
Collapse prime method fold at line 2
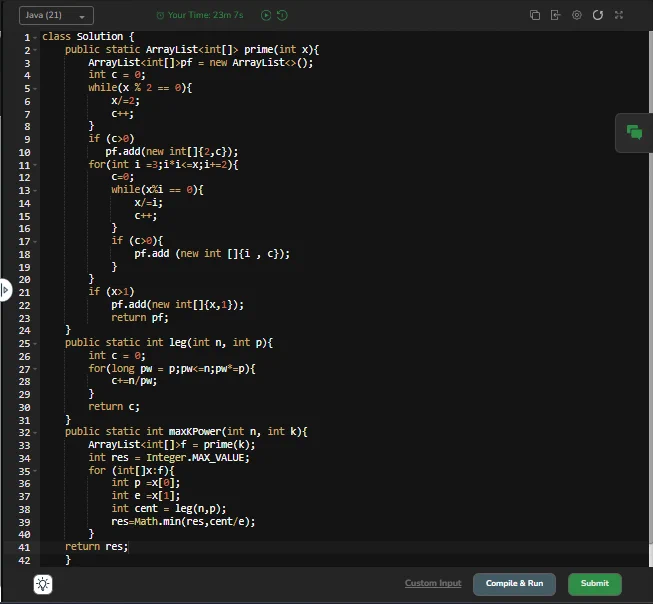coord(35,50)
